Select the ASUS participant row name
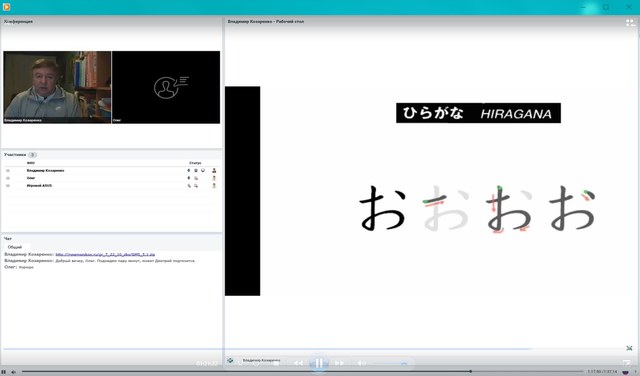This screenshot has height=376, width=640. [39, 186]
